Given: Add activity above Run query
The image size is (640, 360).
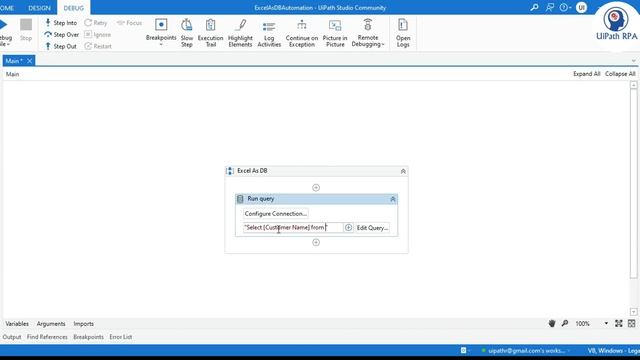Looking at the screenshot, I should pyautogui.click(x=316, y=188).
